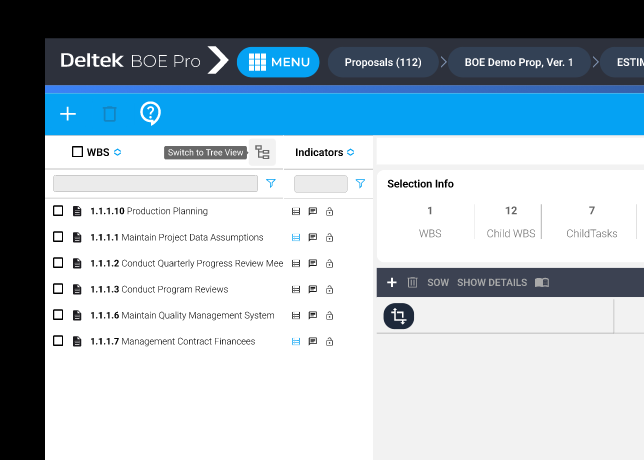Viewport: 644px width, 460px height.
Task: Click comment indicator for Conduct Program Reviews row
Action: pos(313,289)
